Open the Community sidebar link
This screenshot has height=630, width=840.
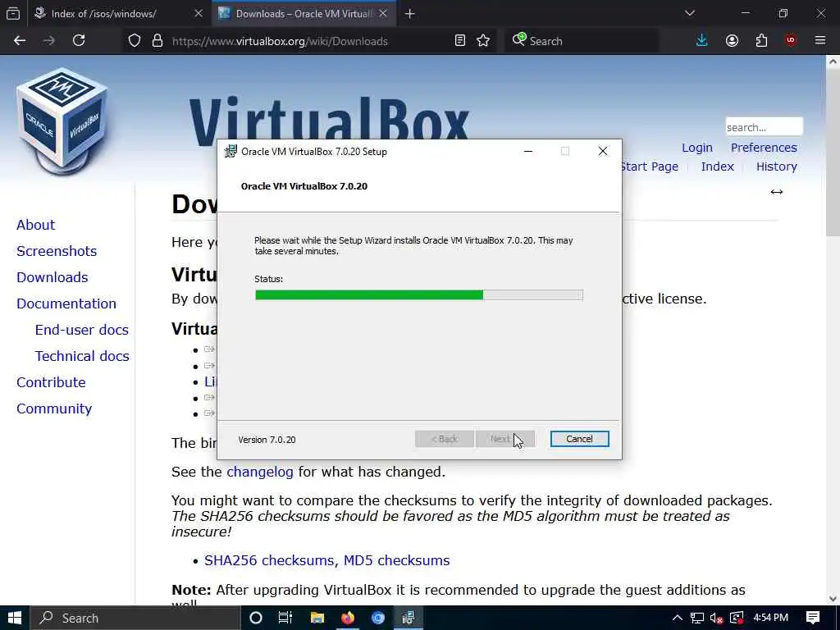[54, 409]
